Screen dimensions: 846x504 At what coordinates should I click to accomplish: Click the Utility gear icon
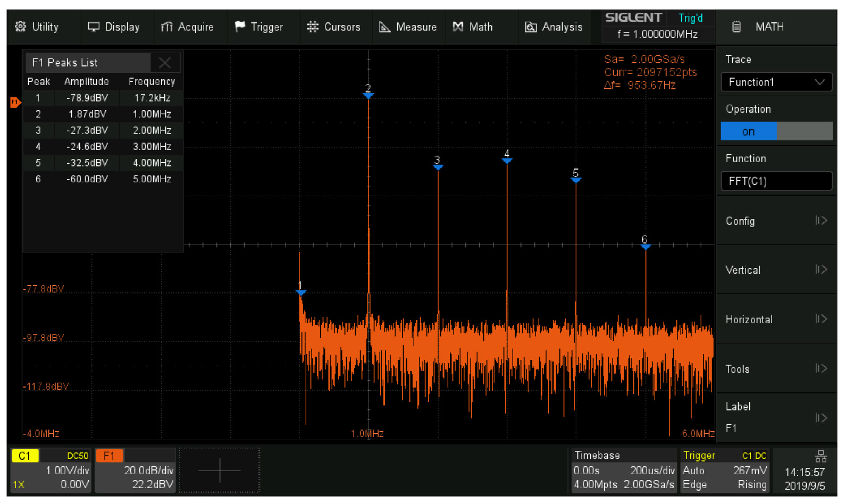tap(20, 27)
